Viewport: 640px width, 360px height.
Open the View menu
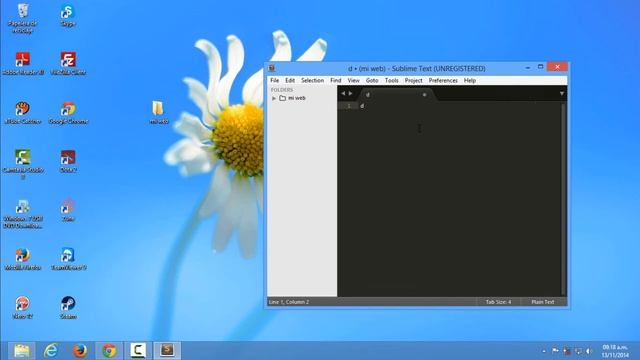tap(353, 80)
